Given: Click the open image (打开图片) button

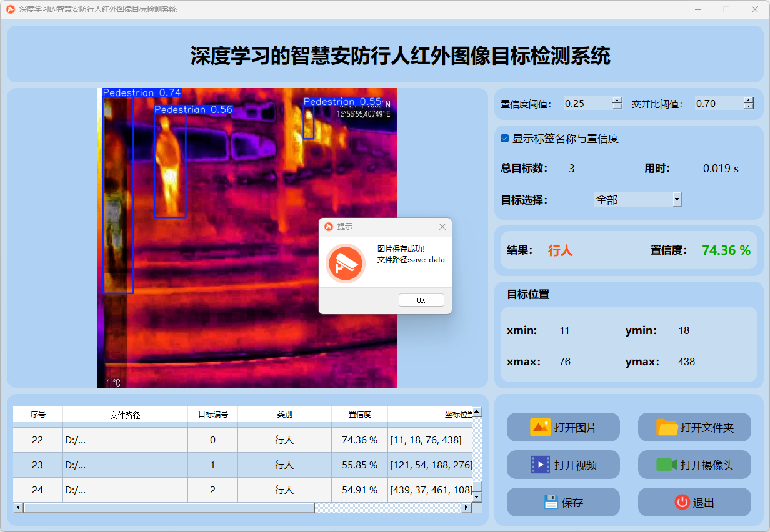Looking at the screenshot, I should pyautogui.click(x=563, y=428).
